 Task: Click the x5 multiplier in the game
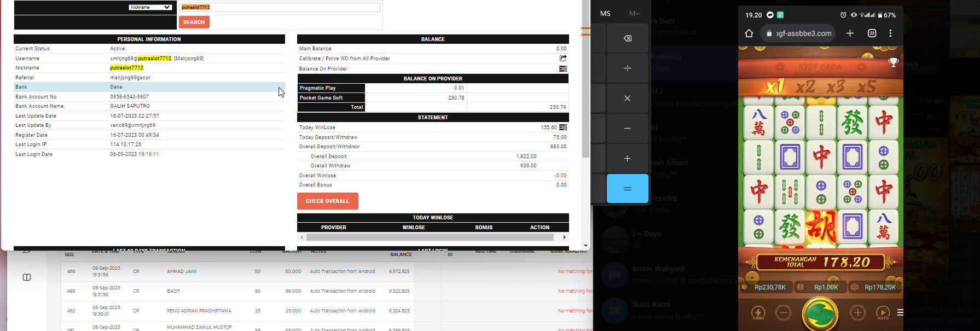866,86
